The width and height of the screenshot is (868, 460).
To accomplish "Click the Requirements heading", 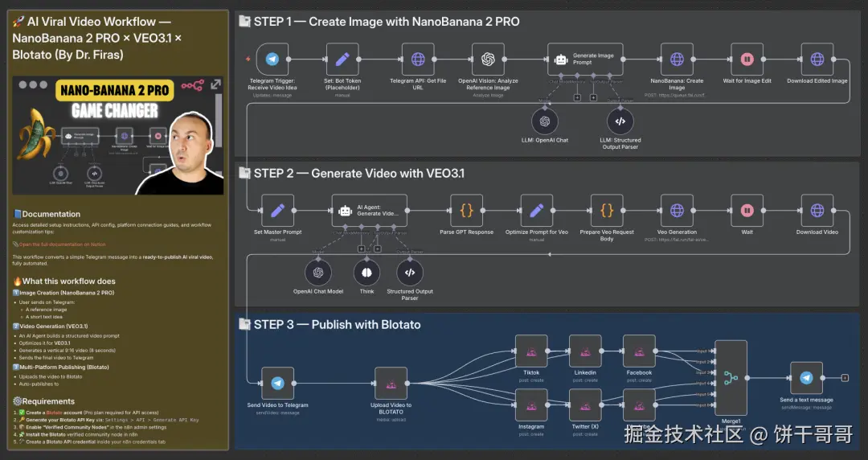I will click(48, 401).
